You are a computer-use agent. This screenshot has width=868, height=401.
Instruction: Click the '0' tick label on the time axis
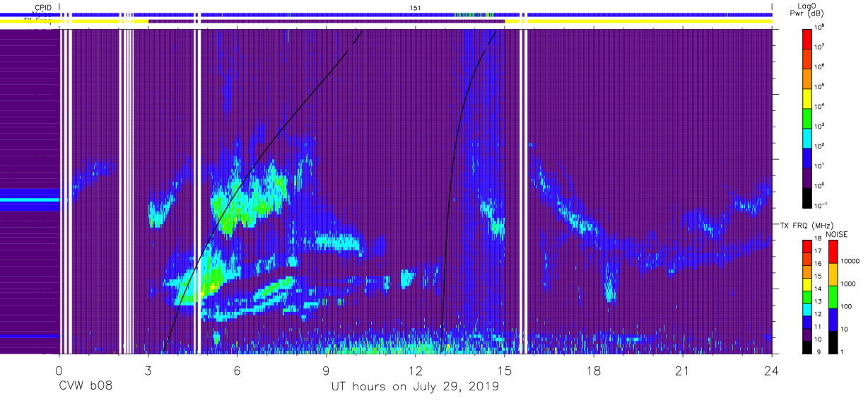point(59,371)
